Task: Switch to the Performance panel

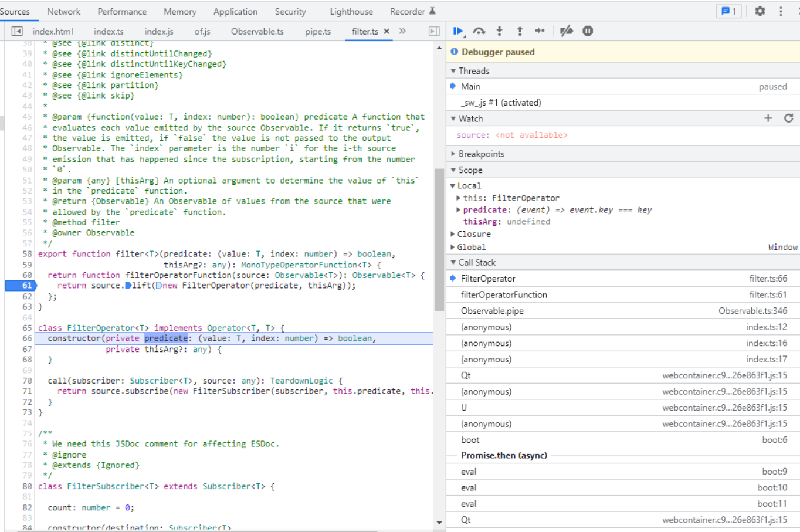Action: tap(122, 11)
